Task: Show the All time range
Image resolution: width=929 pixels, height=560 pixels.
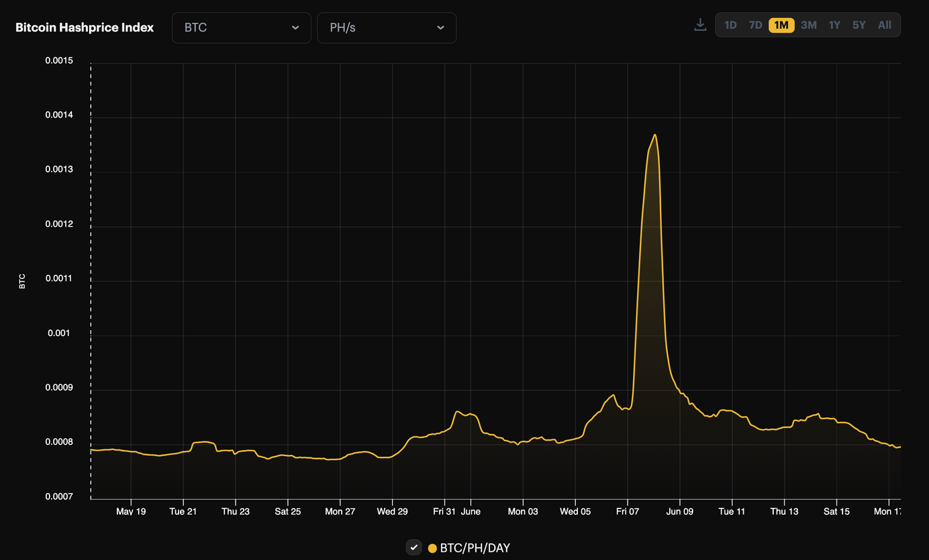Action: (885, 25)
